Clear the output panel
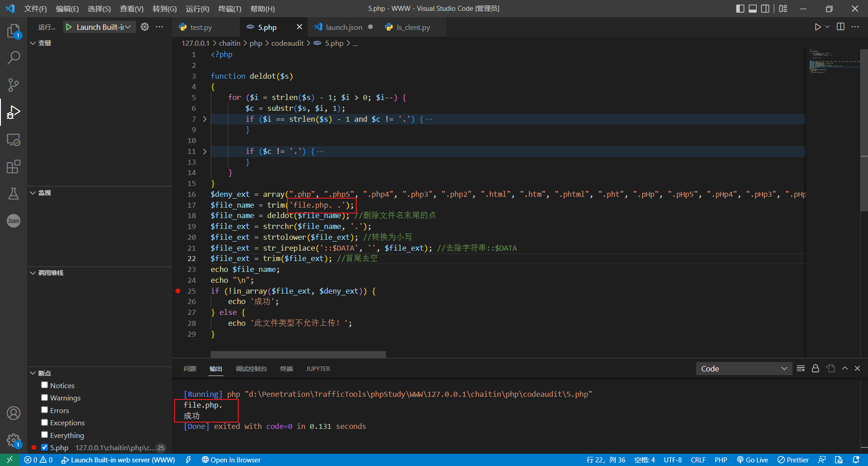 coord(801,369)
